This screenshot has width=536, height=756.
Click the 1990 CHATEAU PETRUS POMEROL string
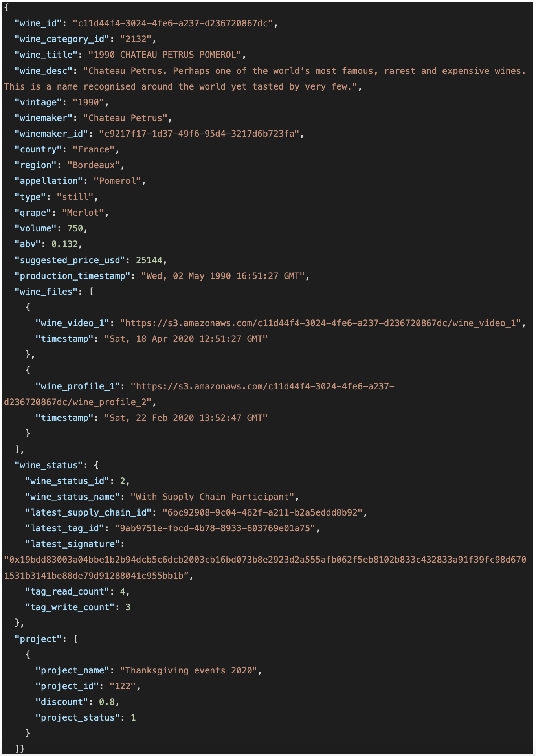click(165, 55)
